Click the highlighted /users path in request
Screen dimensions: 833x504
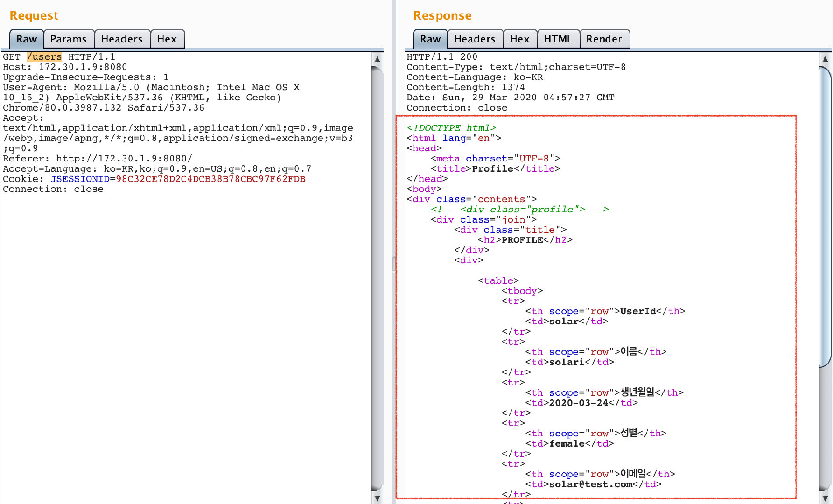click(x=44, y=57)
